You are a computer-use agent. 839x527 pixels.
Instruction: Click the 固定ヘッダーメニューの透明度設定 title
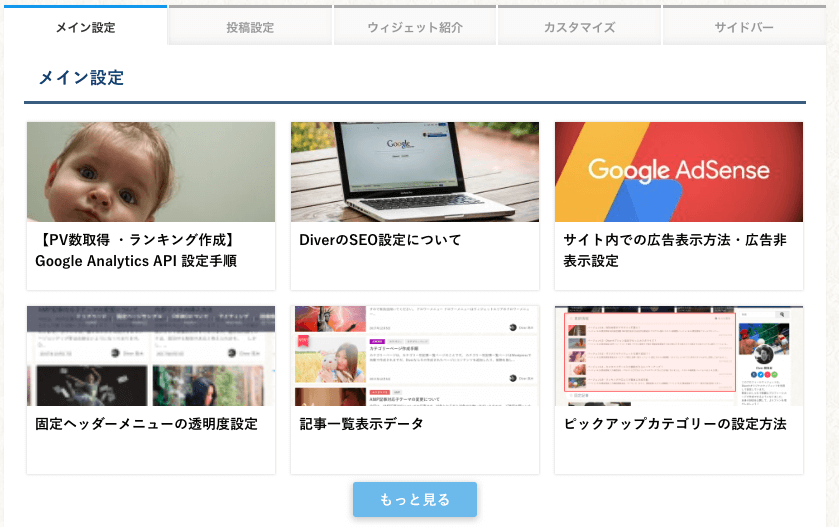[x=146, y=424]
